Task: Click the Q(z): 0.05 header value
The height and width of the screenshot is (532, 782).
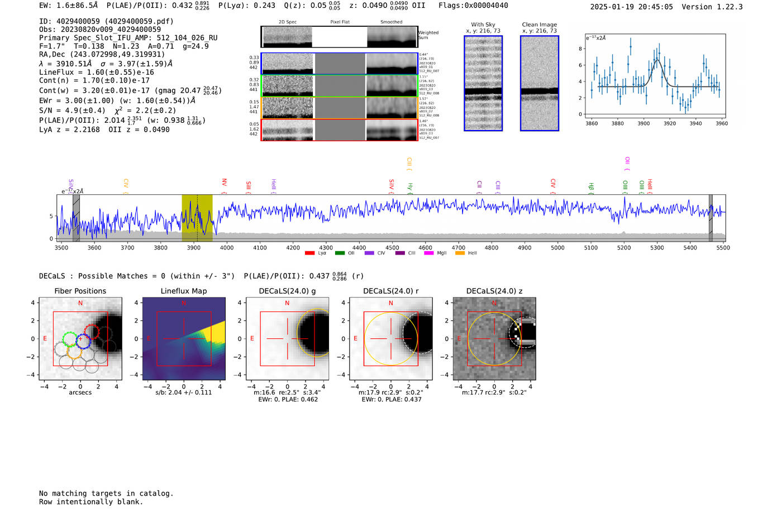Action: 312,6
